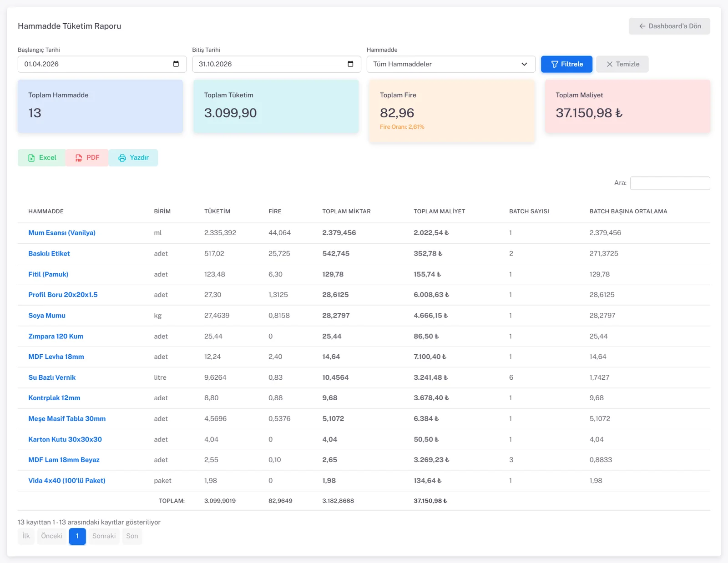Print report with Yazdır button
Viewport: 728px width, 563px height.
[x=133, y=158]
